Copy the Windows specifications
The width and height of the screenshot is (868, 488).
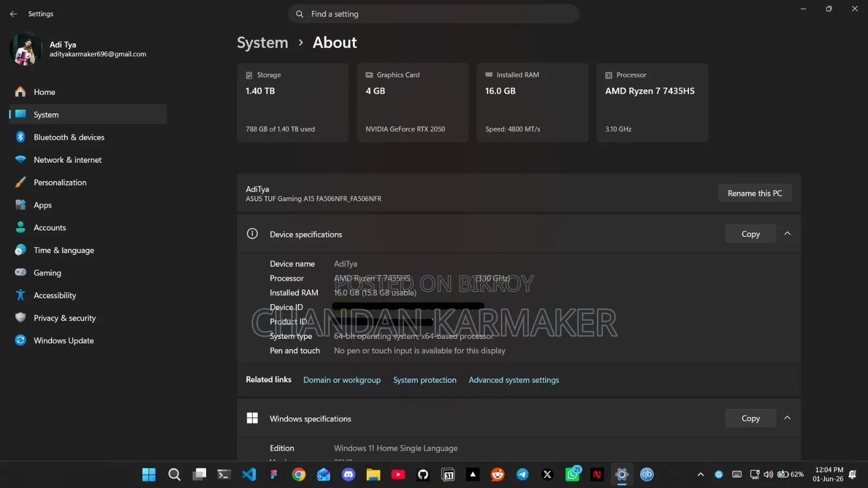pyautogui.click(x=750, y=419)
